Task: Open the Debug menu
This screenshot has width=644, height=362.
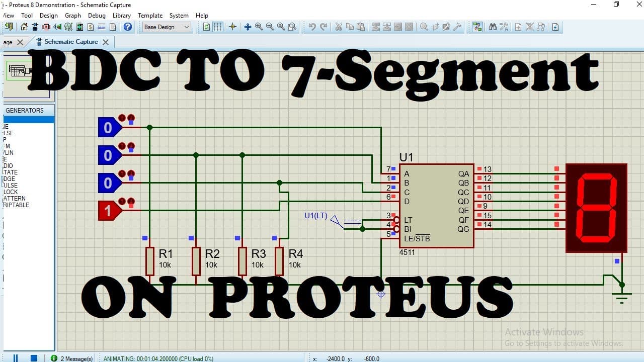Action: coord(97,16)
